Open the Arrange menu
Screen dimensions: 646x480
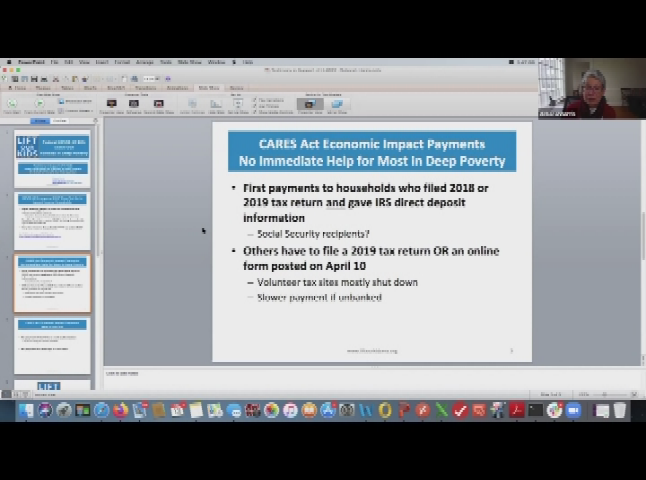point(145,62)
